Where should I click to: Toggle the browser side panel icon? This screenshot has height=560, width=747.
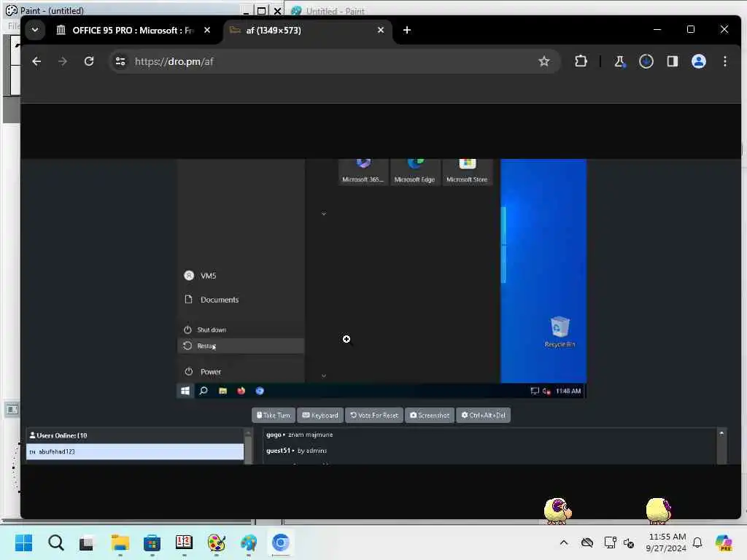672,61
